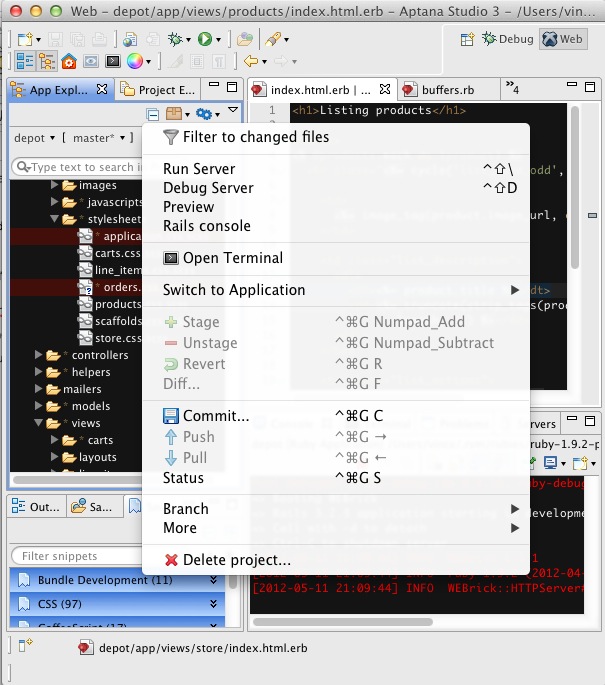Click the green Run play icon
Viewport: 605px width, 685px height.
pyautogui.click(x=204, y=39)
